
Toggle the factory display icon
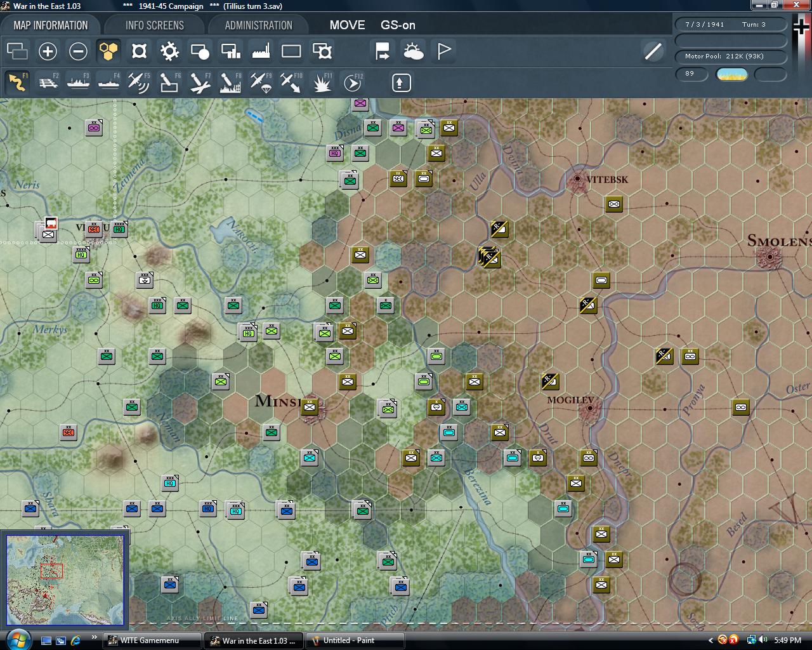261,51
